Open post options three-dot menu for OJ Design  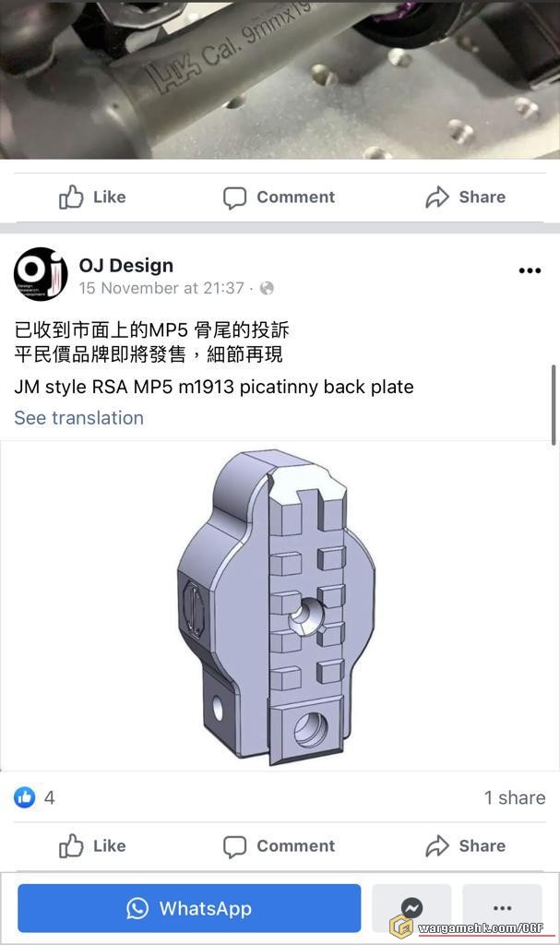coord(530,270)
